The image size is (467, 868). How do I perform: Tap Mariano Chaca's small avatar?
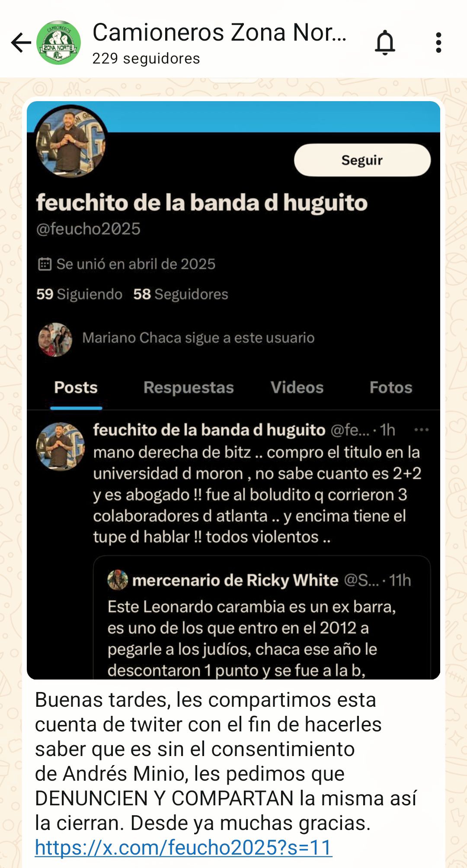55,339
